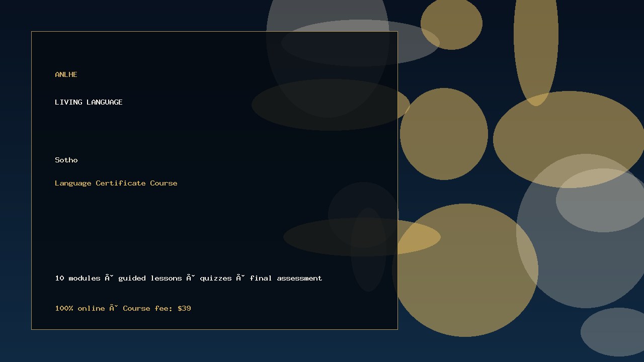Image resolution: width=644 pixels, height=362 pixels.
Task: Click the Course fee $39 line
Action: pyautogui.click(x=123, y=308)
